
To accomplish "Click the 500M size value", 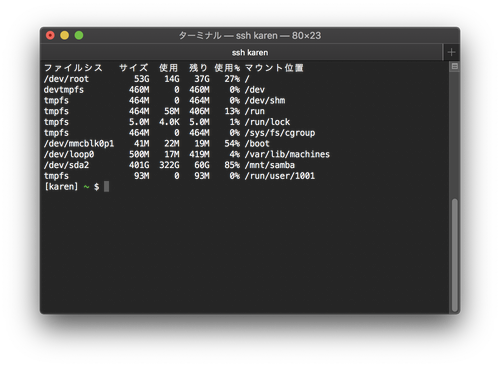I will 139,154.
